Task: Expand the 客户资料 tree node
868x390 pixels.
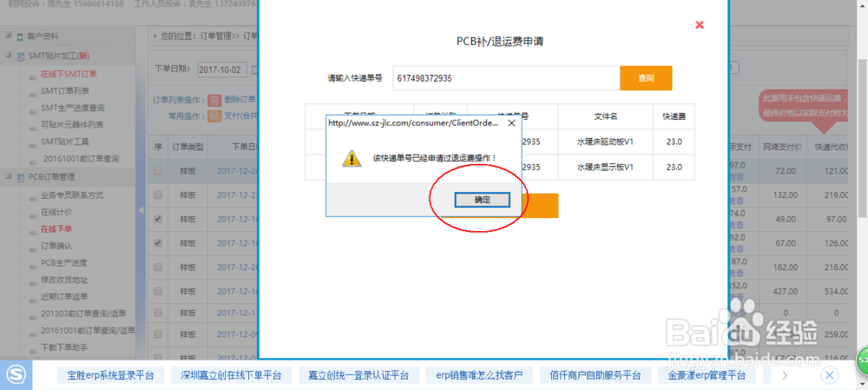Action: click(x=9, y=36)
